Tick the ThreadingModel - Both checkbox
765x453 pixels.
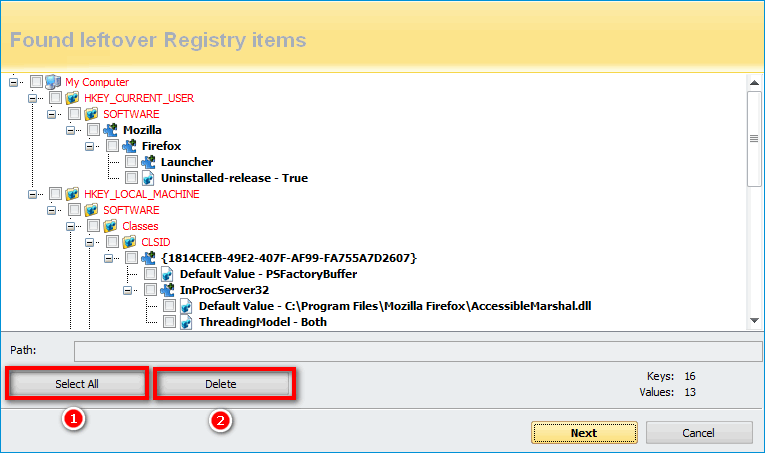click(x=169, y=322)
